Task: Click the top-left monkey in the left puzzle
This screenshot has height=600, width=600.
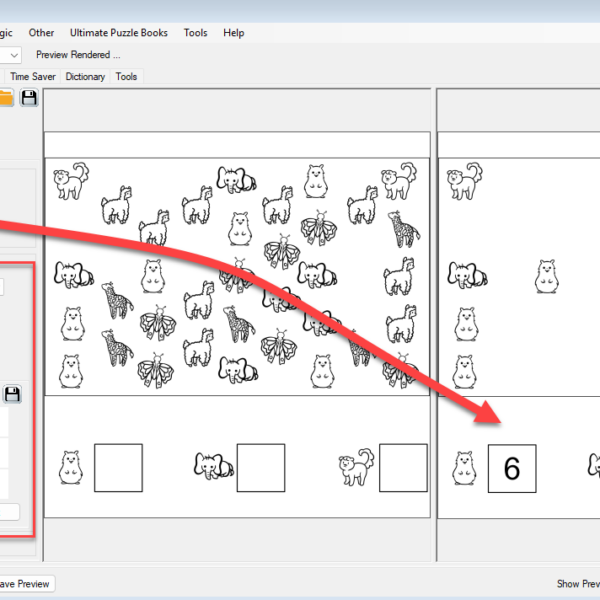Action: point(71,180)
